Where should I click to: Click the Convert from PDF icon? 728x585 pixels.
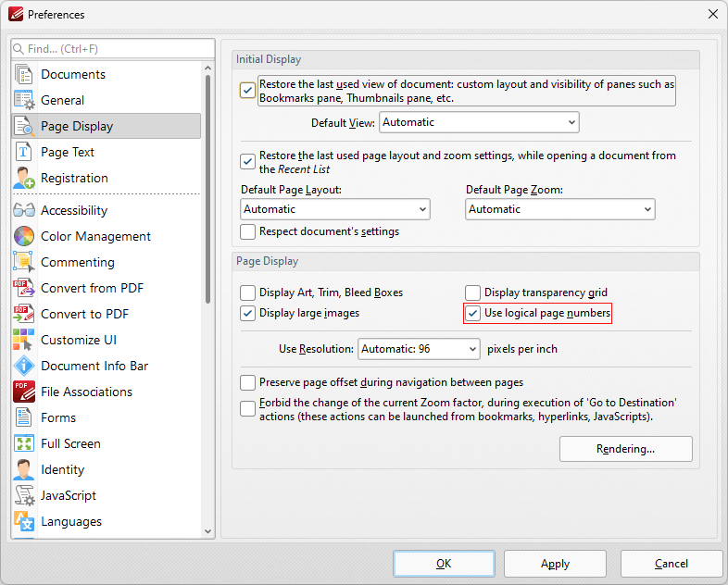point(24,288)
